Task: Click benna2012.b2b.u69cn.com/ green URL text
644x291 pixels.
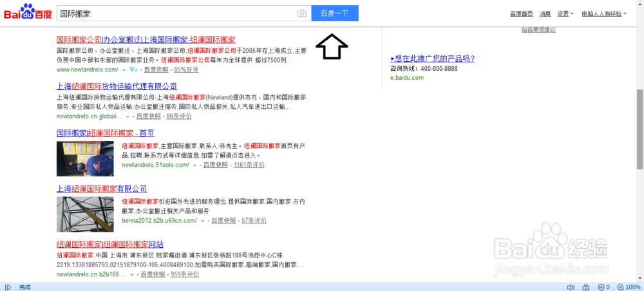Action: click(x=160, y=220)
